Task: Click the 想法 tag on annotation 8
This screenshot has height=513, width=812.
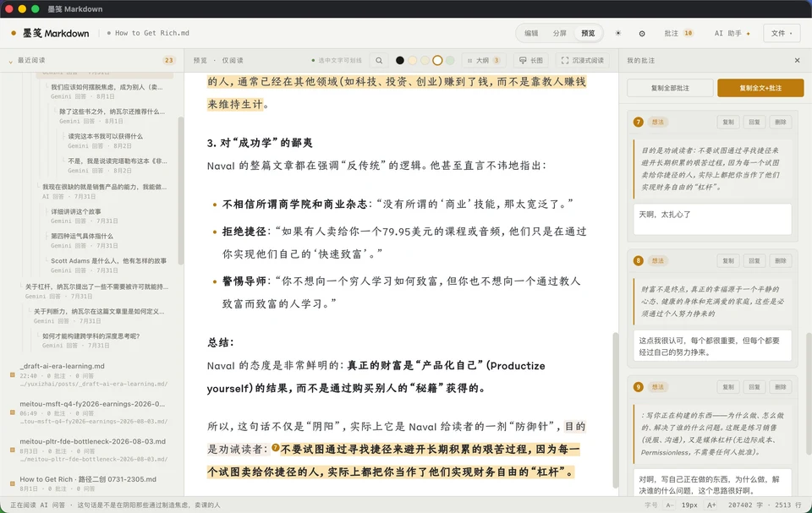Action: [658, 261]
